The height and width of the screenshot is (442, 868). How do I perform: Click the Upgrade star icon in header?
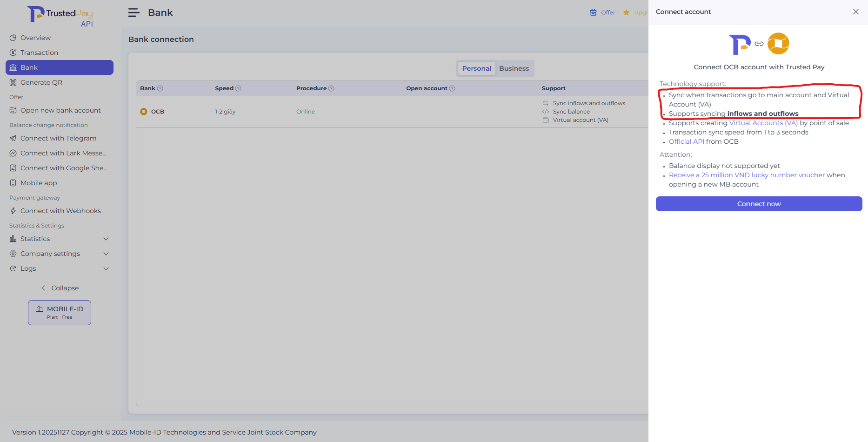(x=626, y=13)
